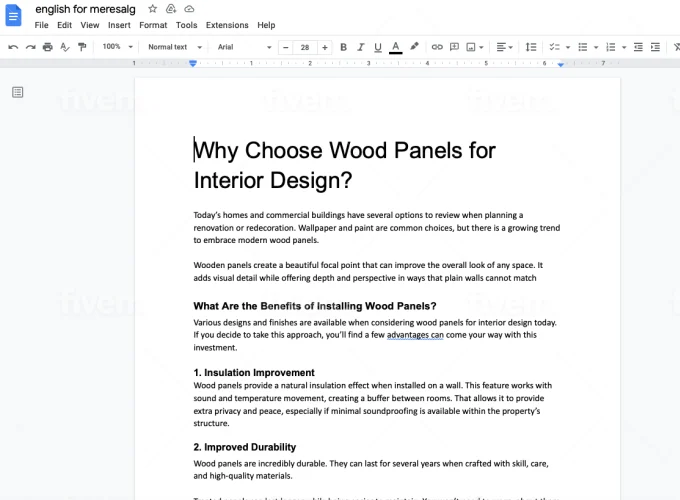The image size is (680, 500).
Task: Click the undo arrow icon
Action: coord(13,47)
